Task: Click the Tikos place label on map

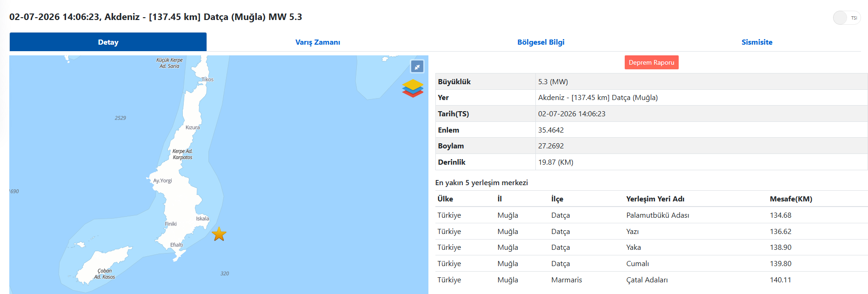Action: 207,80
